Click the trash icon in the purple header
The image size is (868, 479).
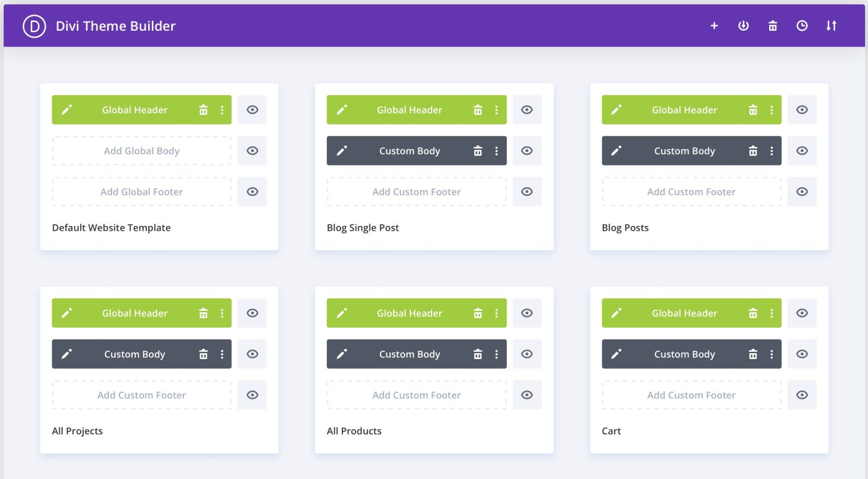coord(773,26)
